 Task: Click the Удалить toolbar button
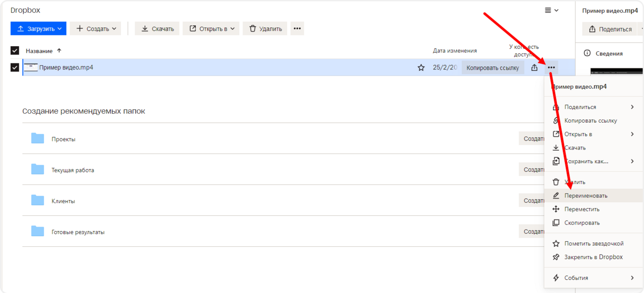(x=265, y=28)
